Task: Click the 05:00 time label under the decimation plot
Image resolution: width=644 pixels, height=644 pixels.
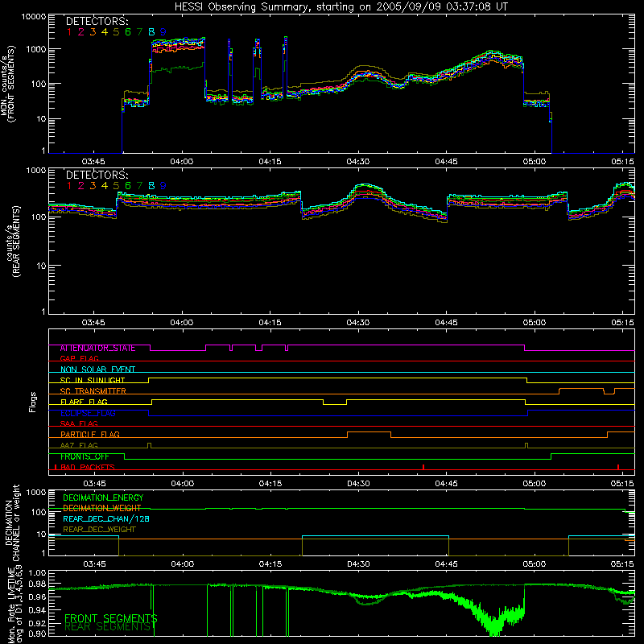Action: click(x=534, y=564)
